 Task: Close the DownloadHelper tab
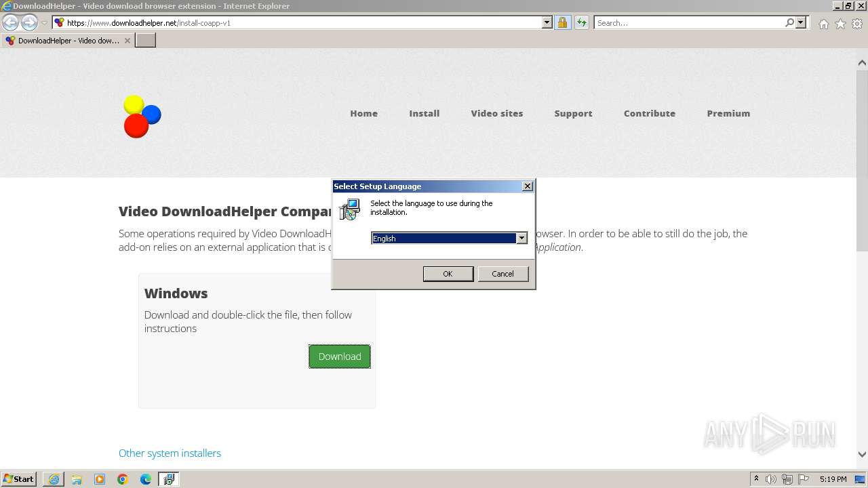127,41
